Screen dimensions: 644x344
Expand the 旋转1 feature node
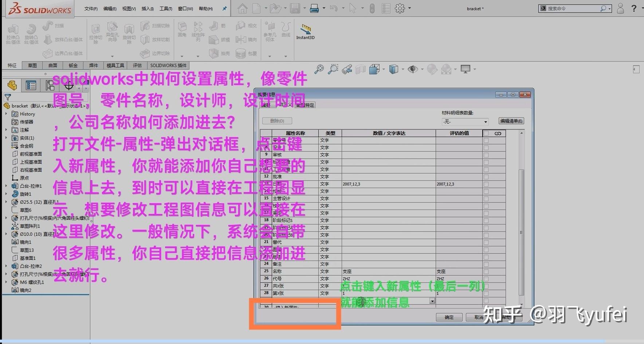point(6,194)
